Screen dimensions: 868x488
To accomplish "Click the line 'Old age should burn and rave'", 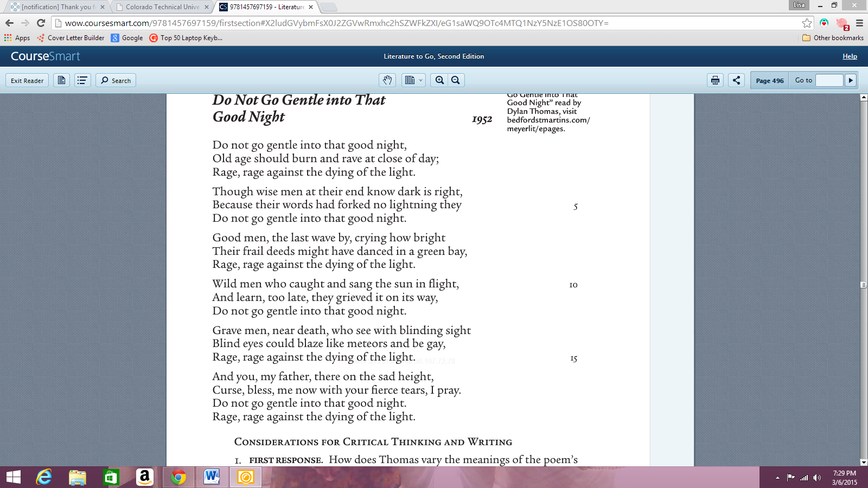I will pos(325,158).
